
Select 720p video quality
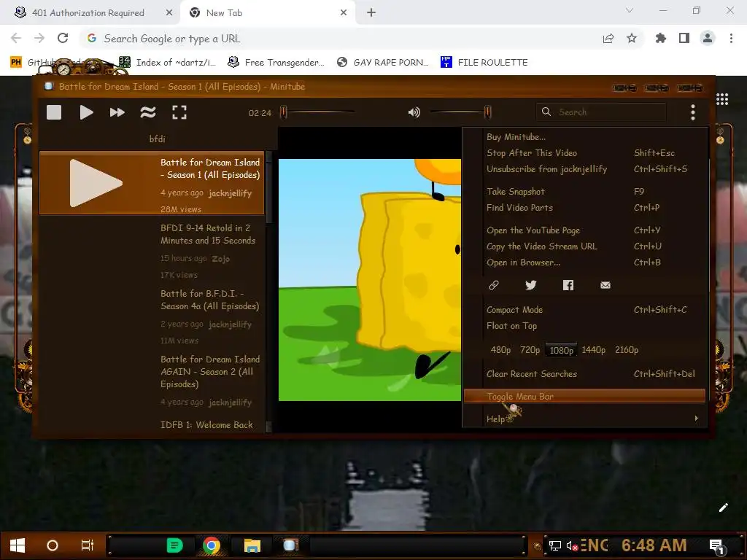click(x=530, y=350)
